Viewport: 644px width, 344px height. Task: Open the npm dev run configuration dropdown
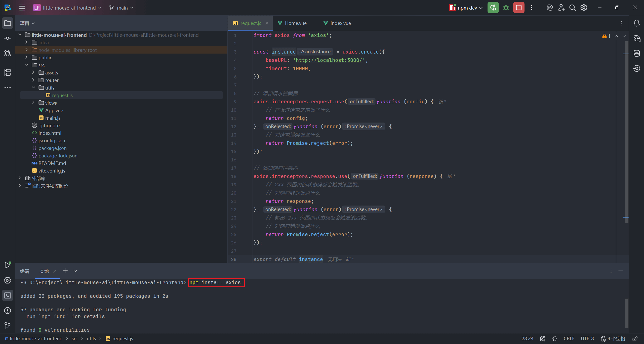click(x=467, y=8)
